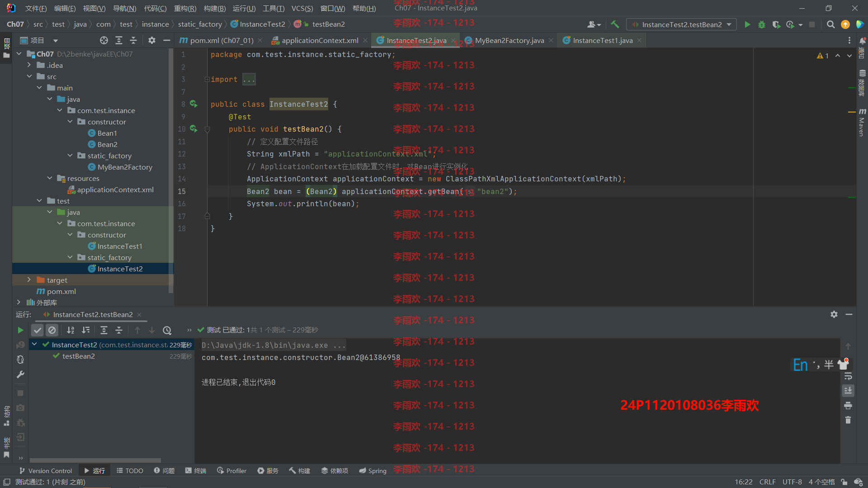Viewport: 868px width, 488px height.
Task: Click En input method indicator
Action: 800,365
